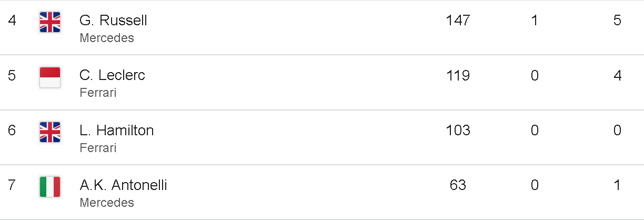This screenshot has height=220, width=644.
Task: Open C. Leclerc driver name
Action: [x=112, y=75]
